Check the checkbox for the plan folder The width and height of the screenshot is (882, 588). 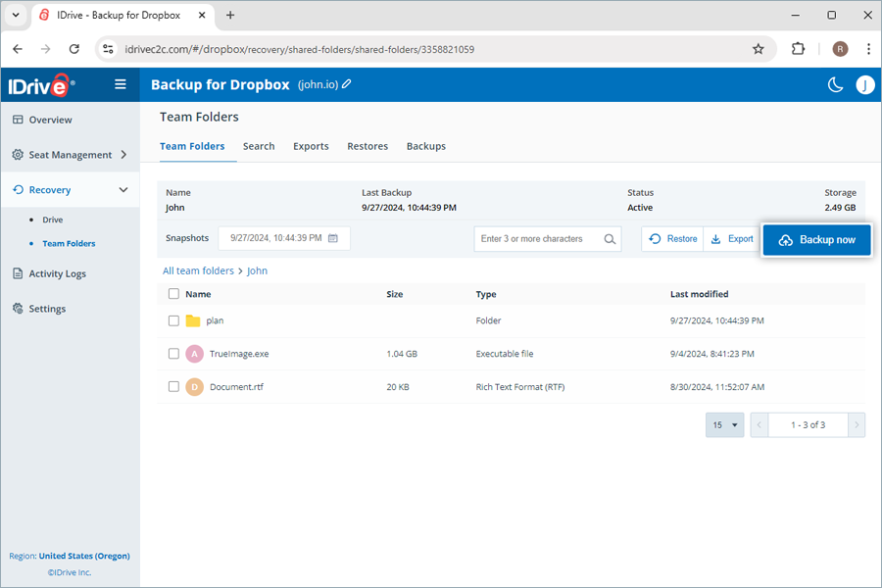click(x=173, y=320)
